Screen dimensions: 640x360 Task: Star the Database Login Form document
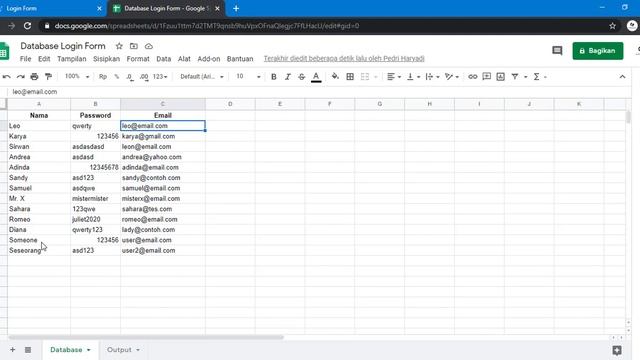[119, 46]
